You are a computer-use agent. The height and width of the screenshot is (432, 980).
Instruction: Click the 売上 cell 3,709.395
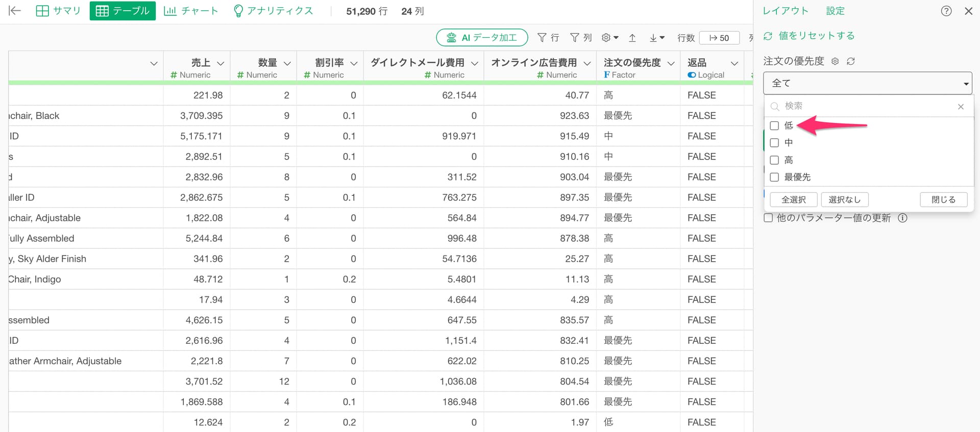tap(197, 116)
